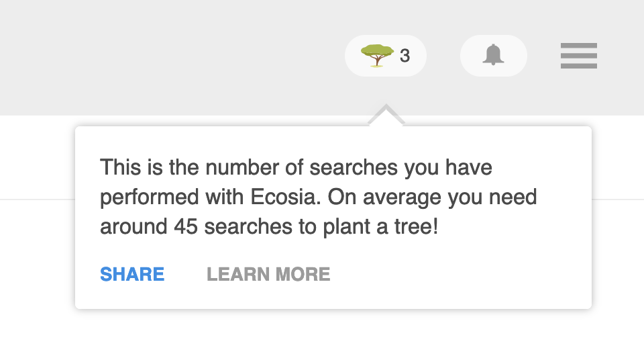
Task: Click the tooltip's "On average you need" text
Action: 438,197
